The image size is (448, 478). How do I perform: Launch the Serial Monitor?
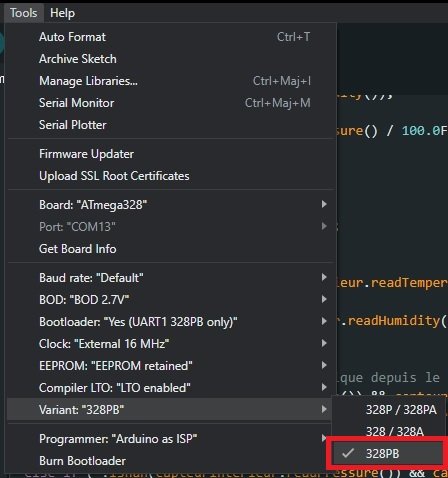pos(171,103)
